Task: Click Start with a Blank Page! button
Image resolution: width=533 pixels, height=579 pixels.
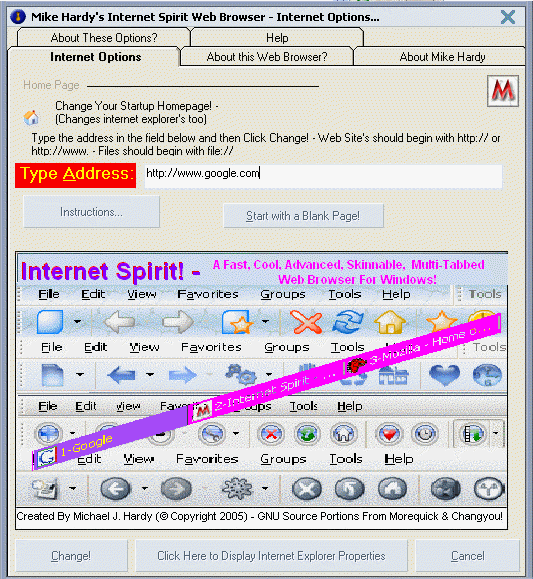Action: (x=303, y=216)
